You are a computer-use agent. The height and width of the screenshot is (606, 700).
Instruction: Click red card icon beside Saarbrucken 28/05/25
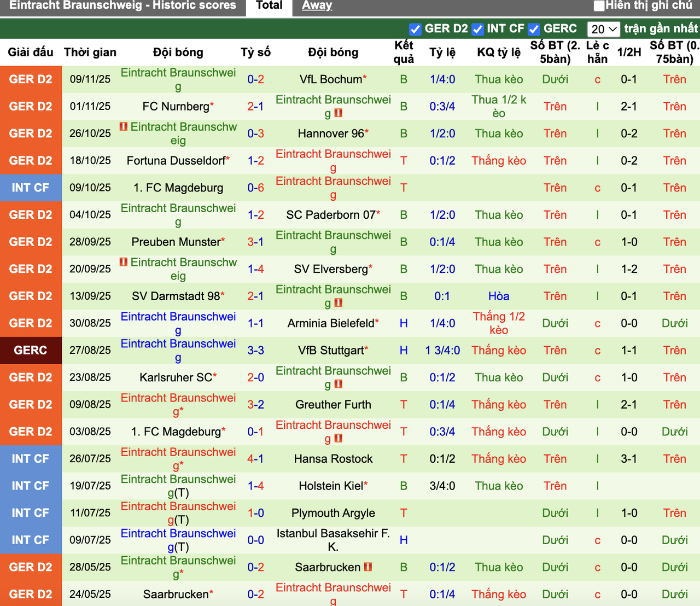click(x=368, y=567)
